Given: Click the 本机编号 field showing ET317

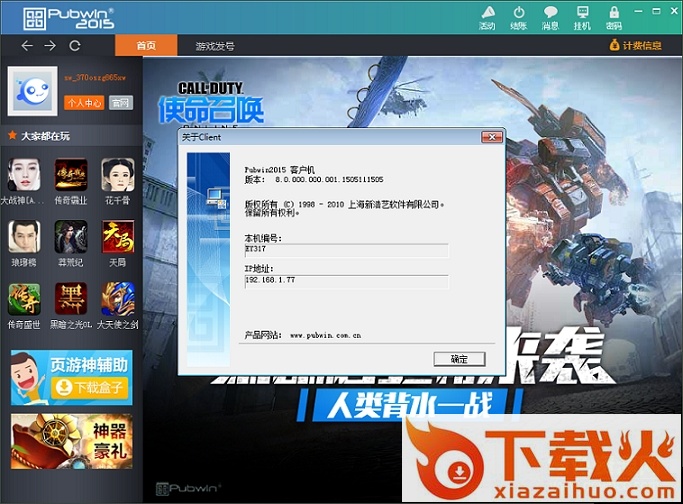Looking at the screenshot, I should click(x=346, y=250).
